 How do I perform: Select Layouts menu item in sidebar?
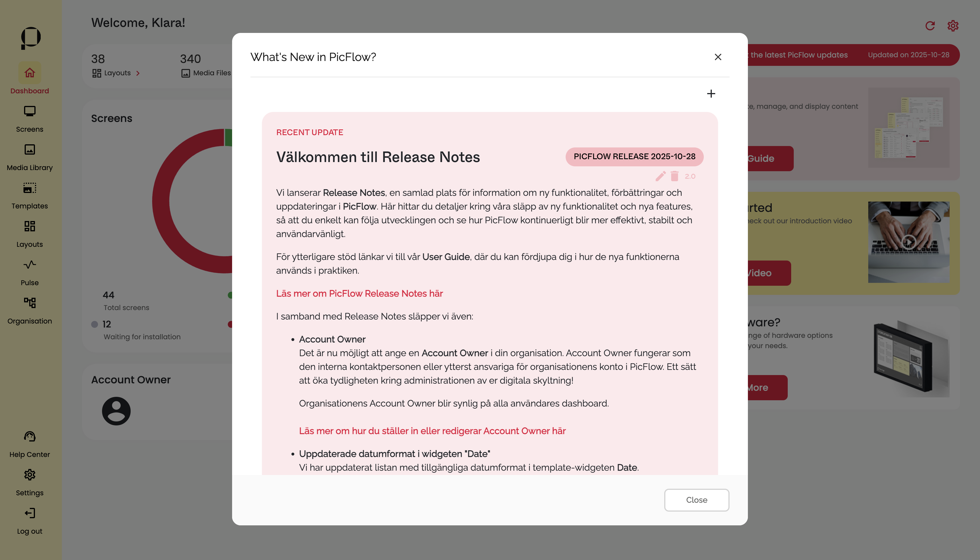pyautogui.click(x=30, y=233)
